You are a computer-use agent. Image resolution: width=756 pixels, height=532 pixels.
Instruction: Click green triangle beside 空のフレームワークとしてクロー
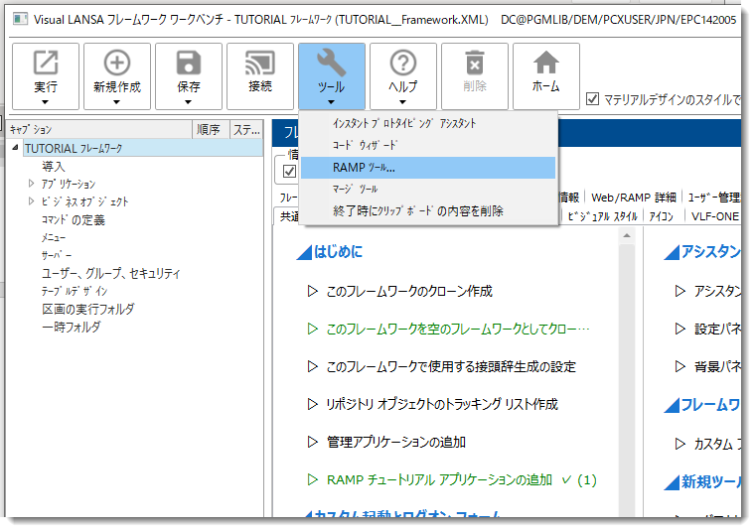click(312, 329)
